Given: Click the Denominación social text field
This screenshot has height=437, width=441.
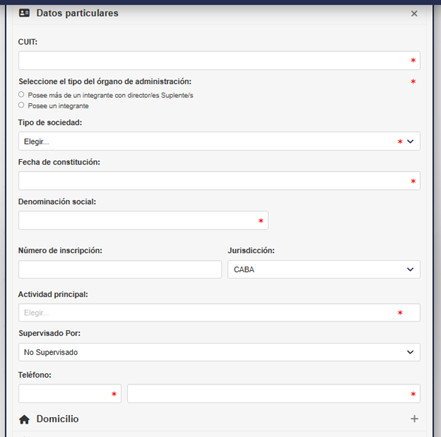Looking at the screenshot, I should [x=143, y=220].
